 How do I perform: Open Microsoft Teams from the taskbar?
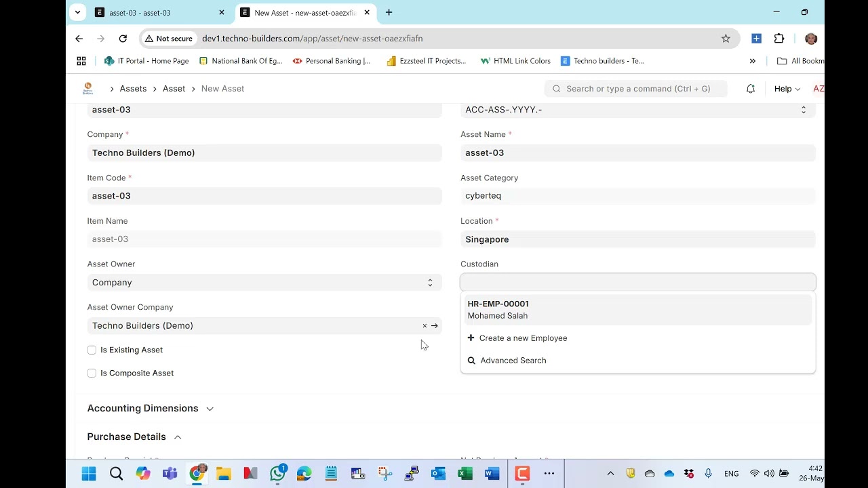(170, 474)
